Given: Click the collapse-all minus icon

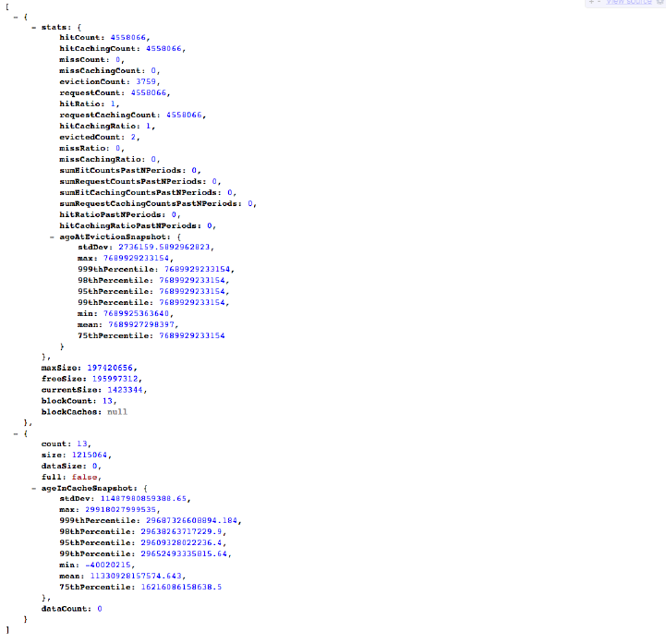Looking at the screenshot, I should pyautogui.click(x=599, y=2).
